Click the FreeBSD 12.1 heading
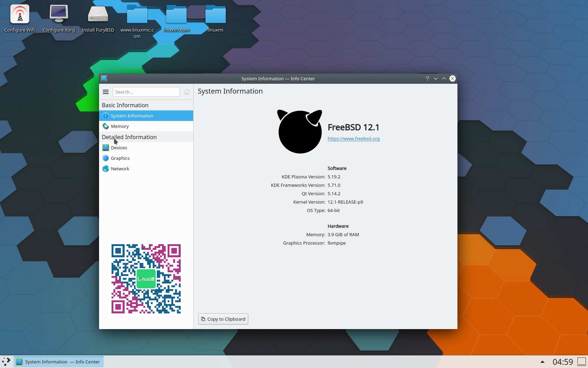The image size is (588, 368). (353, 127)
